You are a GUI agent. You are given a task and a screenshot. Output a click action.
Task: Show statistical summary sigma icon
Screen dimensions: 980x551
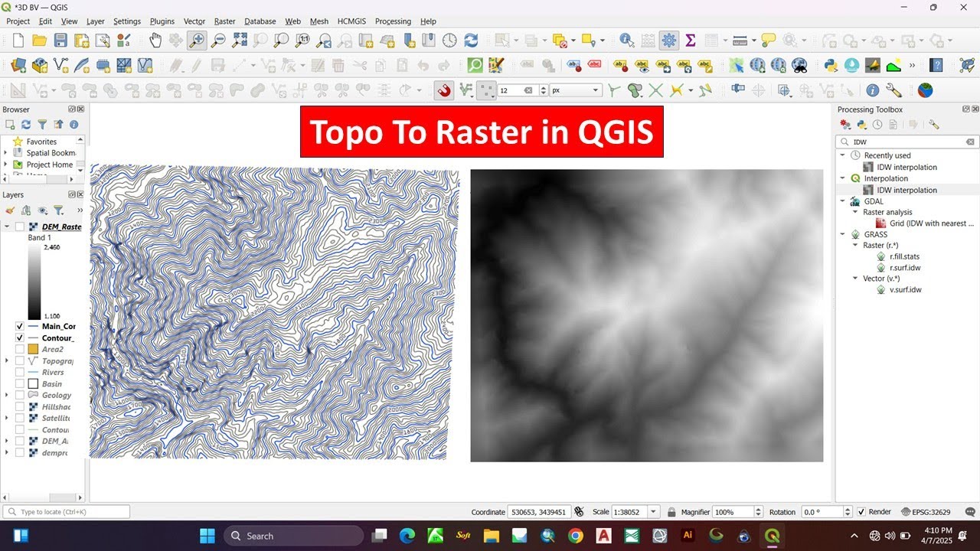(691, 40)
